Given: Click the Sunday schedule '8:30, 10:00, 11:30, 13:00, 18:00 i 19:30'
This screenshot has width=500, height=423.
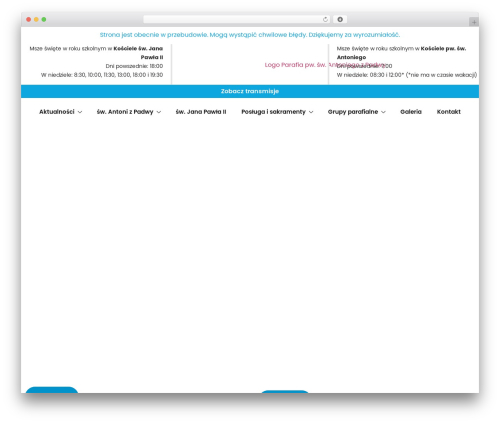Looking at the screenshot, I should 118,75.
